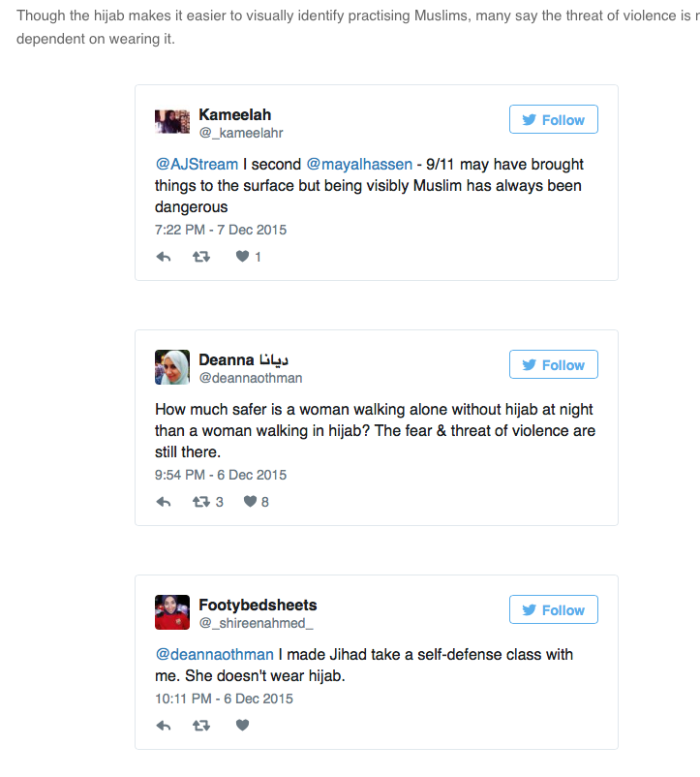Like Kameelah's tweet with heart icon
Viewport: 700px width, 777px height.
coord(243,257)
